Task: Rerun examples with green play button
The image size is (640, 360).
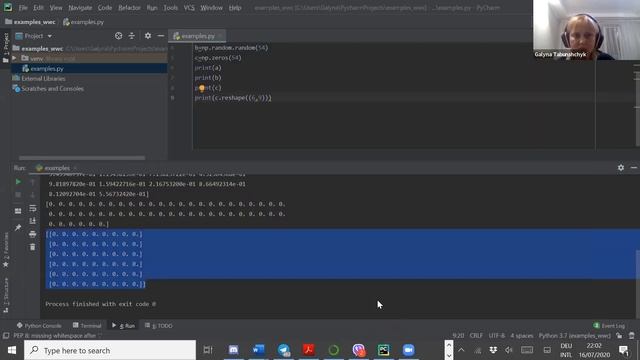Action: 18,182
